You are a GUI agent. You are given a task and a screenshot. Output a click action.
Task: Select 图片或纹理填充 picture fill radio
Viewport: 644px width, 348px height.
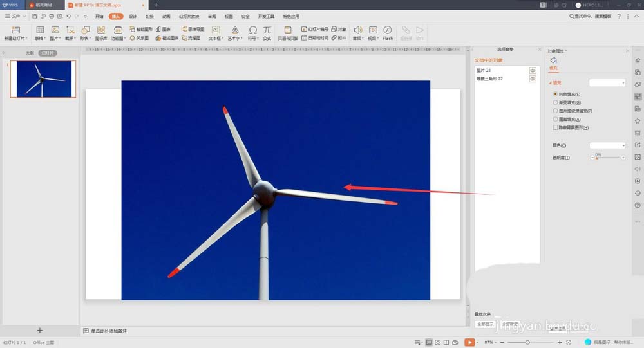coord(555,111)
